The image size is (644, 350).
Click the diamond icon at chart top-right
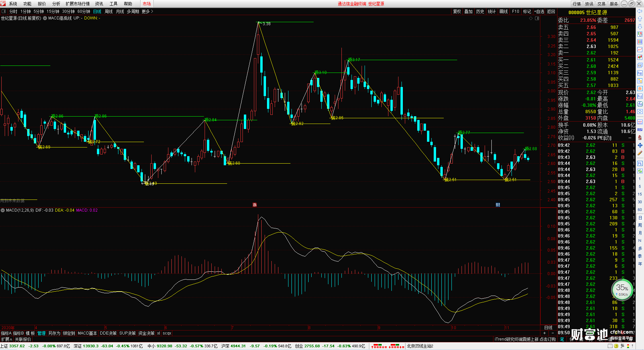click(531, 18)
